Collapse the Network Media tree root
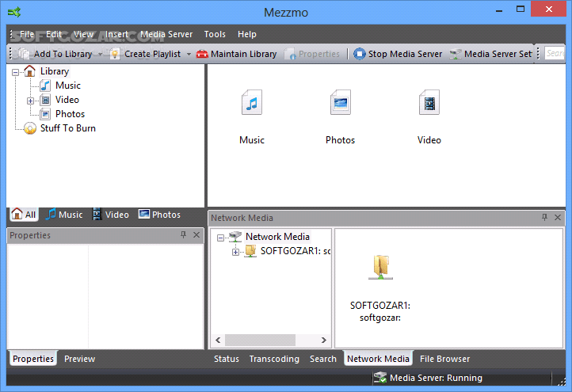 tap(220, 237)
